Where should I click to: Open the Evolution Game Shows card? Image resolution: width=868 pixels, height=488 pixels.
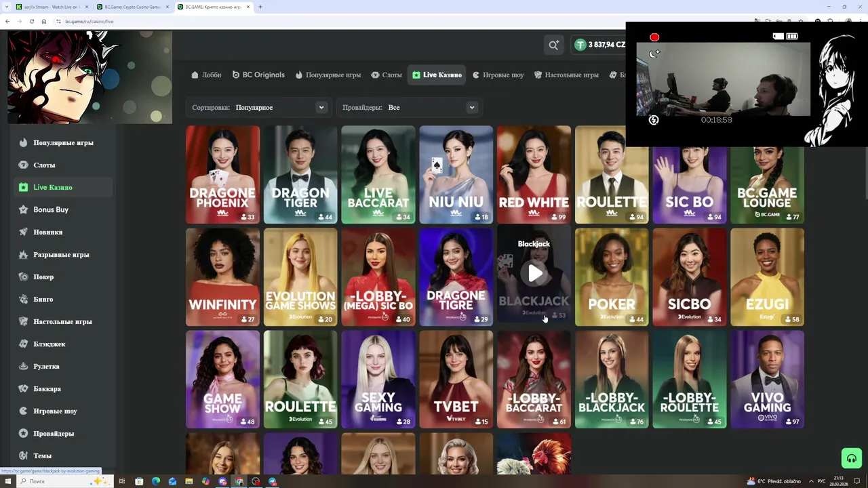point(300,277)
